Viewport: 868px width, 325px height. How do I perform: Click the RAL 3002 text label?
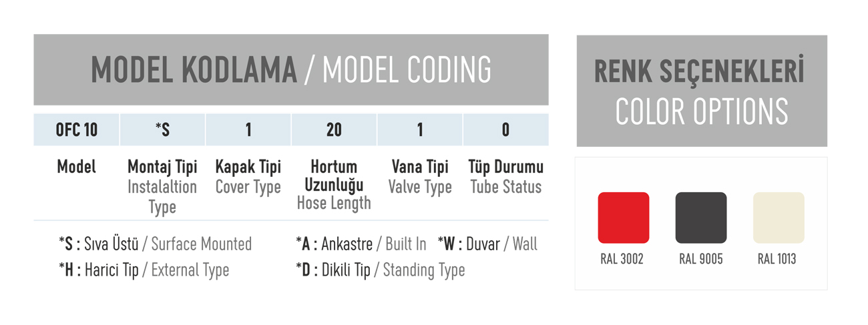tap(622, 260)
